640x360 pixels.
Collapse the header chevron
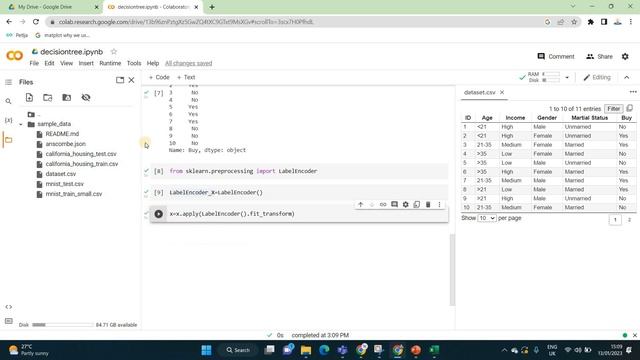(x=627, y=77)
